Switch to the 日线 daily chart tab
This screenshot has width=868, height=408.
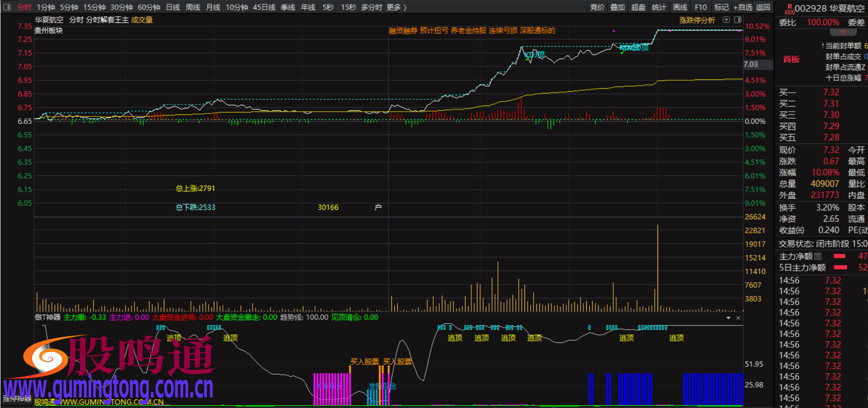[x=173, y=7]
